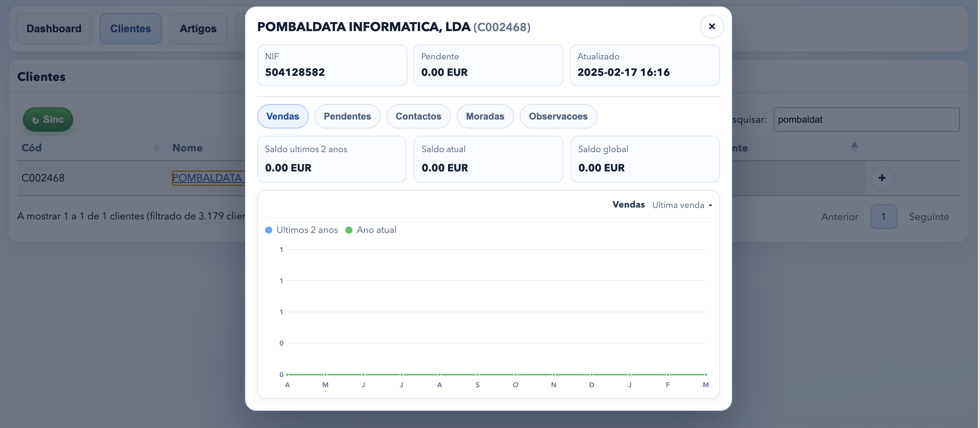
Task: Click the blue dot icon for Ultimos 2 anos
Action: coord(269,230)
